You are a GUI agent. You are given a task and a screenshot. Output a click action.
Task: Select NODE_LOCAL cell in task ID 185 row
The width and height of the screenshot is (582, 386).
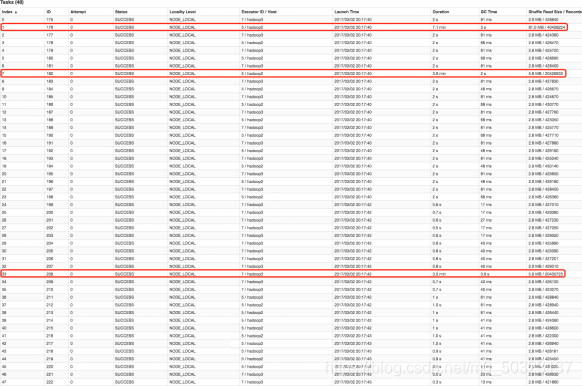[182, 96]
